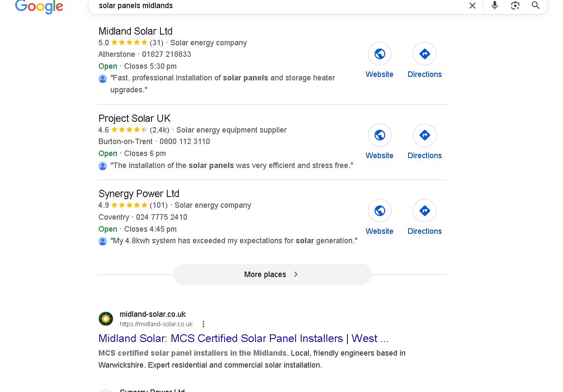Viewport: 563px width, 392px height.
Task: Open the Synergy Power Ltd listing
Action: pos(139,194)
